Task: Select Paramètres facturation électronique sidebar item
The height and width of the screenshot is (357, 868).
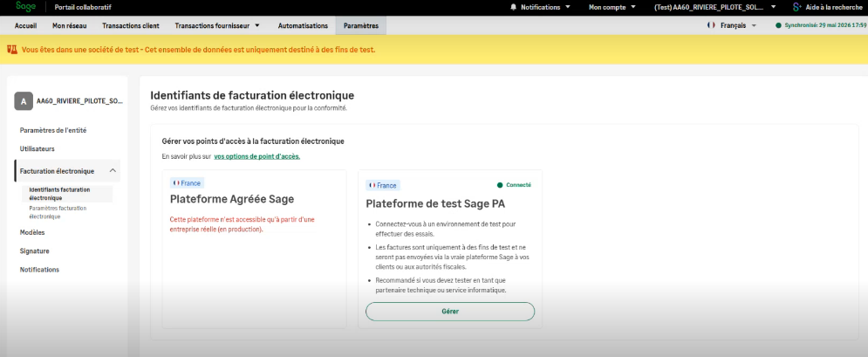Action: point(58,212)
